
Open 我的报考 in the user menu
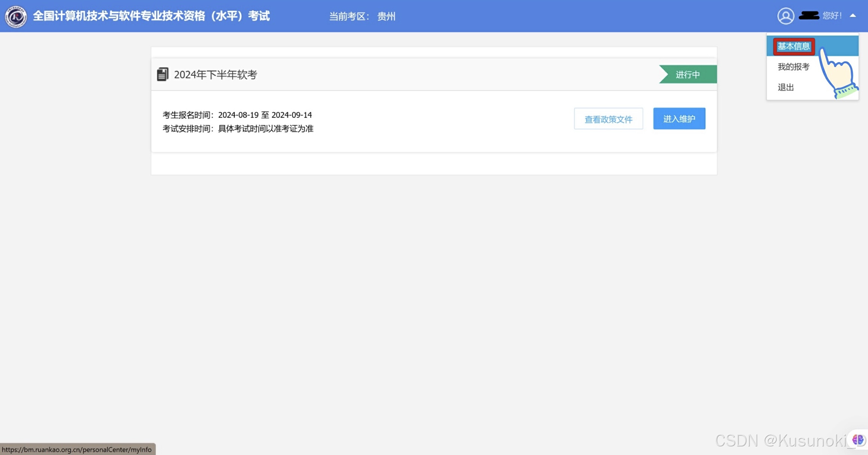pos(793,67)
